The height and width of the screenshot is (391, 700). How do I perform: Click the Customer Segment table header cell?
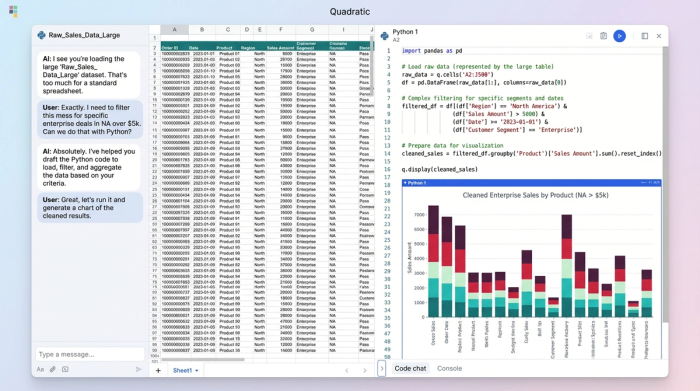312,46
